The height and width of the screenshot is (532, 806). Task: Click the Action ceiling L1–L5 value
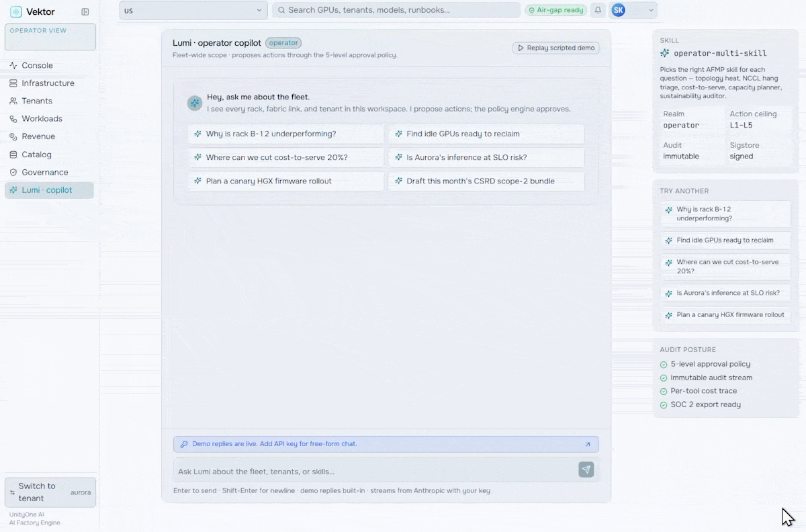(x=742, y=126)
